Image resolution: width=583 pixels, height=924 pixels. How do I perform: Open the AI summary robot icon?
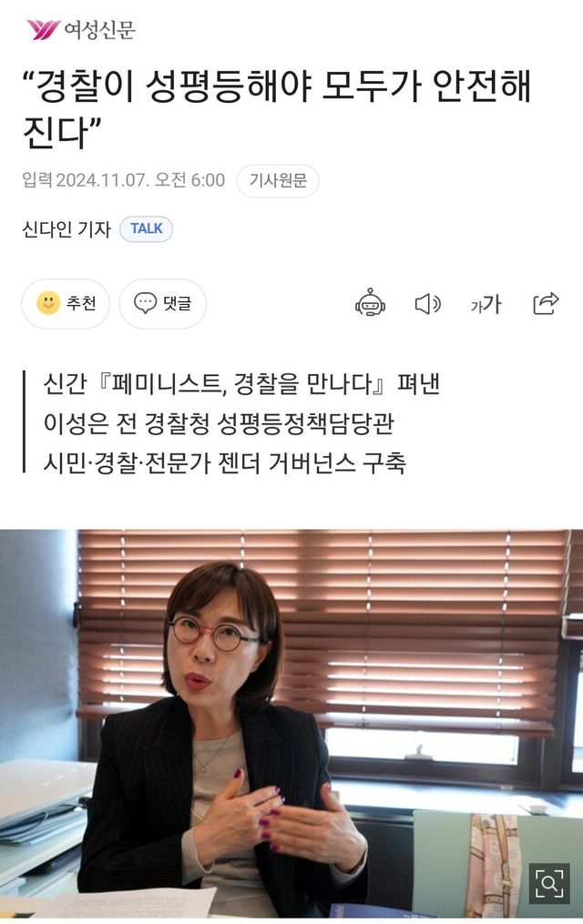[x=370, y=303]
